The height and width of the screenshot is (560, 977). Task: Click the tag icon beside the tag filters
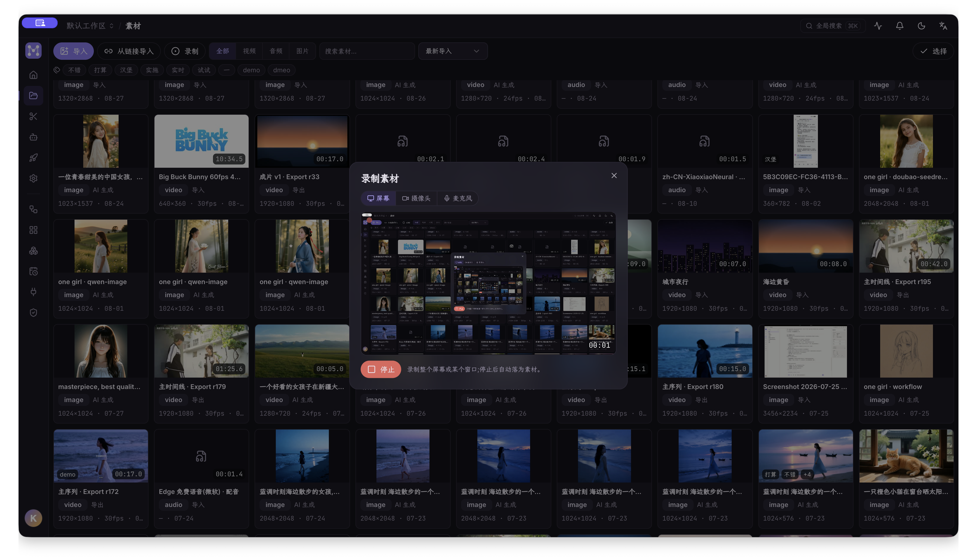click(x=57, y=70)
